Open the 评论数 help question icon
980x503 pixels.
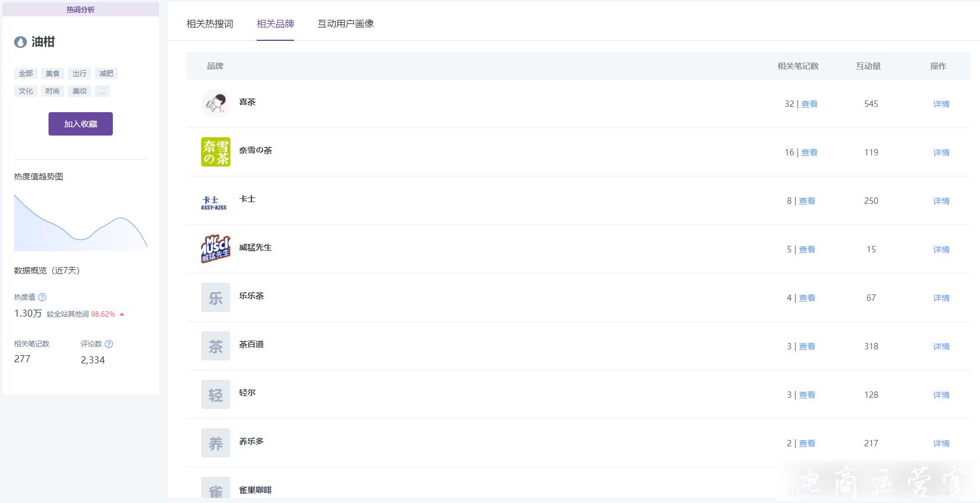pos(109,344)
